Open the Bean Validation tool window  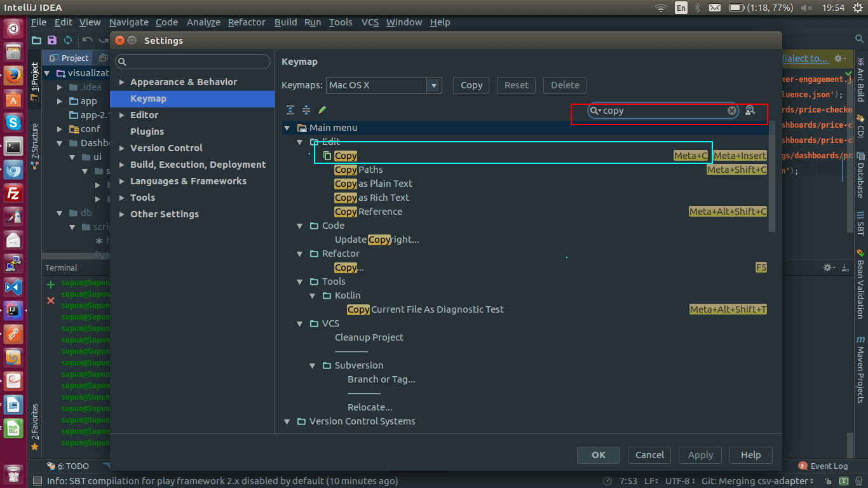tap(860, 284)
